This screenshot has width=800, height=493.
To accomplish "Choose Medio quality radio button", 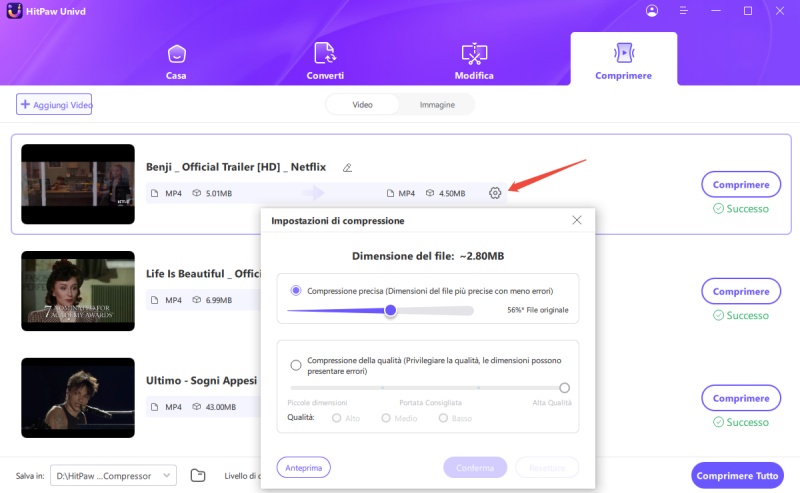I will pyautogui.click(x=386, y=418).
